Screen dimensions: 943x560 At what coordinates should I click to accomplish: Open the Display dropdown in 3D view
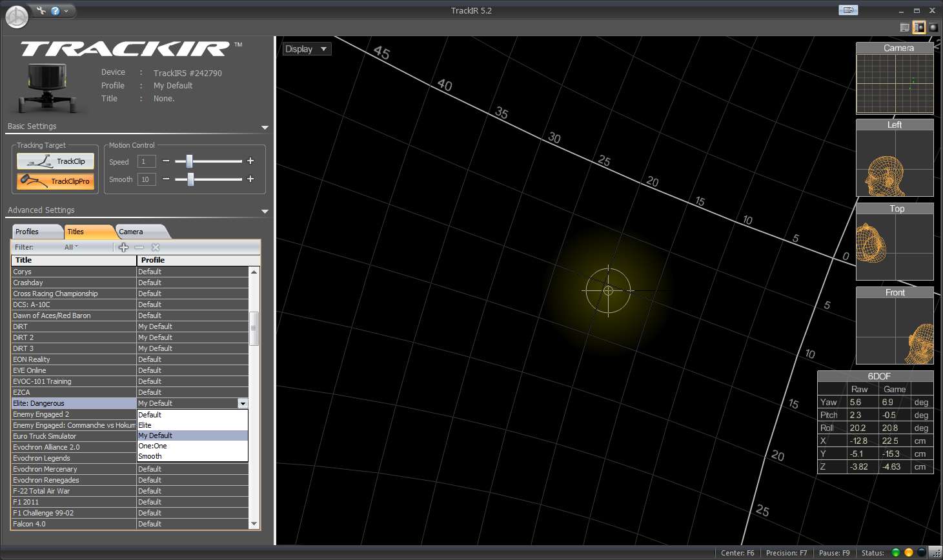(x=307, y=49)
